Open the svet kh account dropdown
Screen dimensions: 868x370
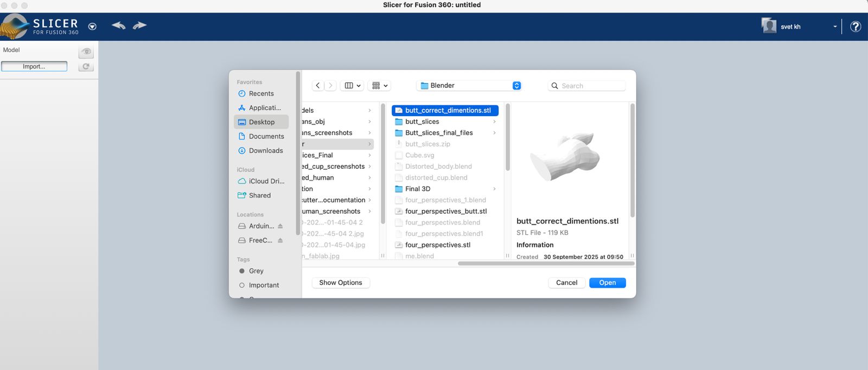coord(834,27)
